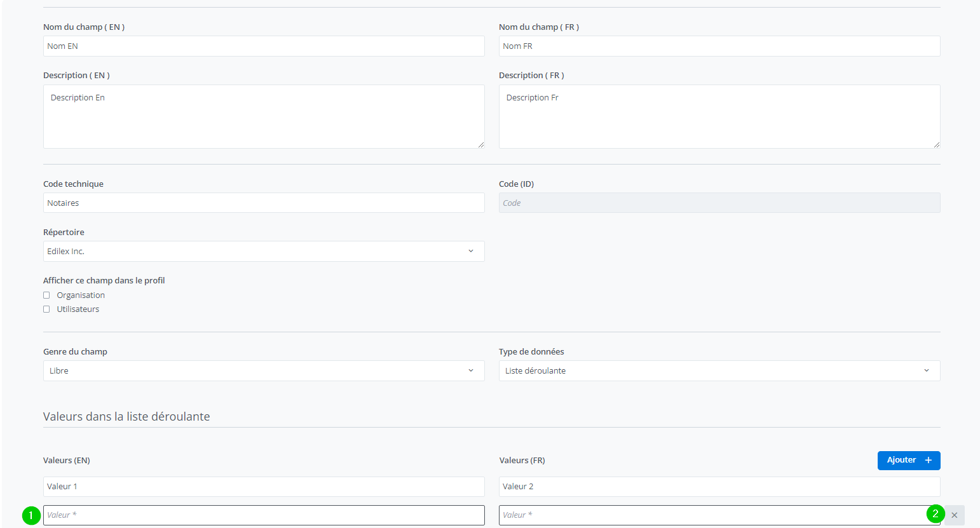
Task: Enable the Organisation checkbox
Action: (46, 295)
